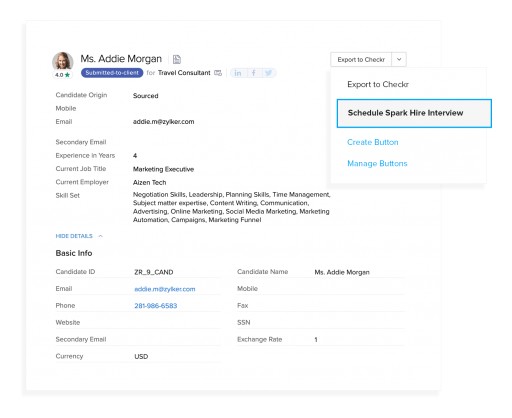This screenshot has height=418, width=512.
Task: Click the blue addie.m@zylker.com email link
Action: pyautogui.click(x=165, y=289)
